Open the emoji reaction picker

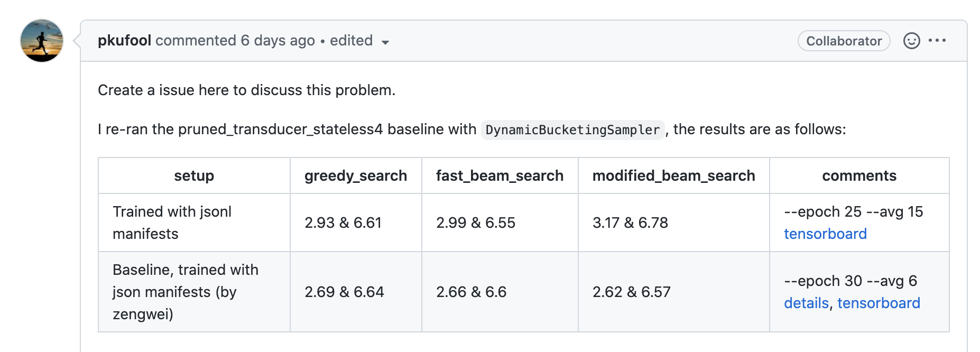click(911, 41)
